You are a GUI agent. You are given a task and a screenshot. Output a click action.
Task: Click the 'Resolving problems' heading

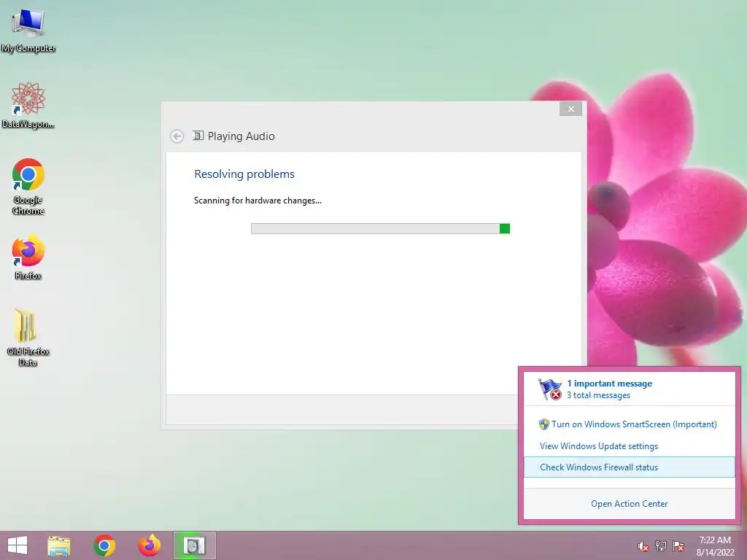point(244,174)
